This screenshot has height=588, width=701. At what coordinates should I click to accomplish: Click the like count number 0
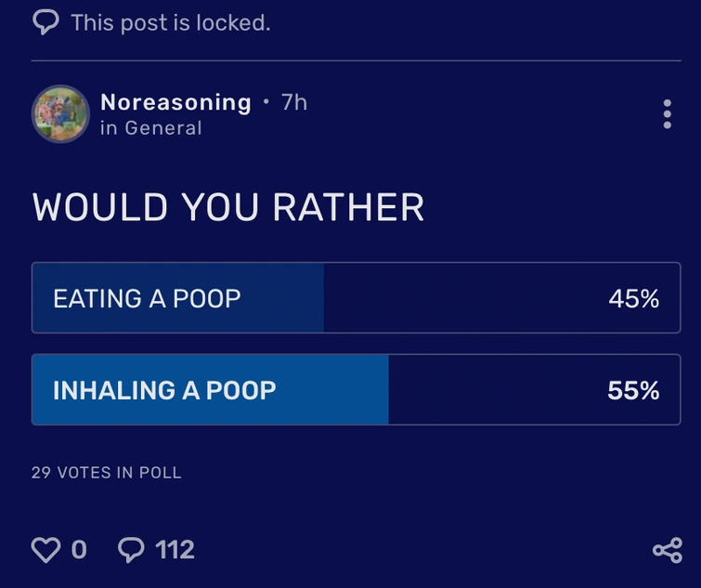click(79, 550)
